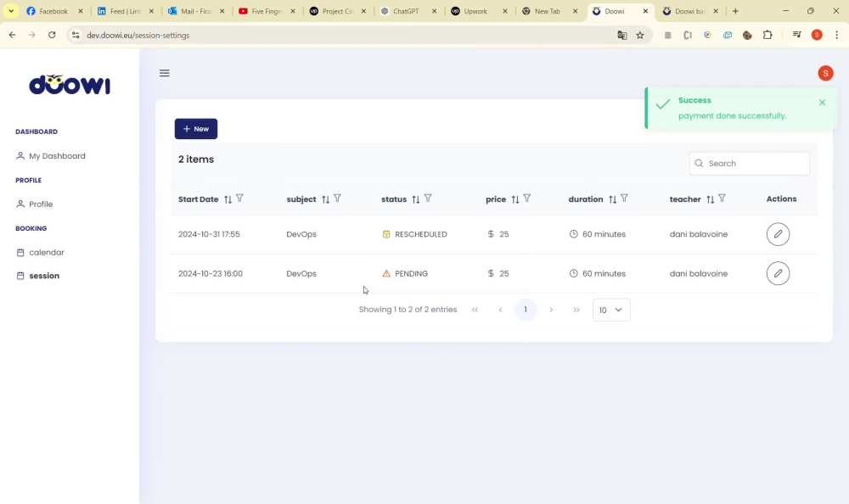Open the tab search dropdown arrow

(11, 11)
